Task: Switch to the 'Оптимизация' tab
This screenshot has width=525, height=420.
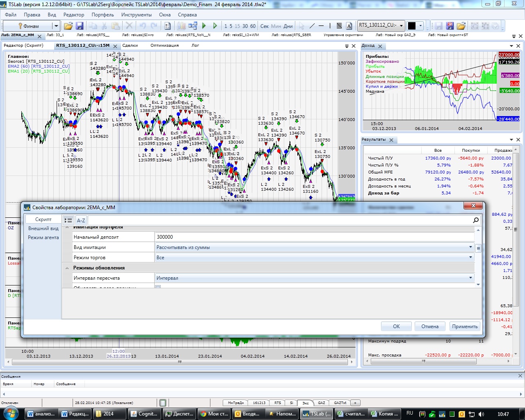Action: 164,46
